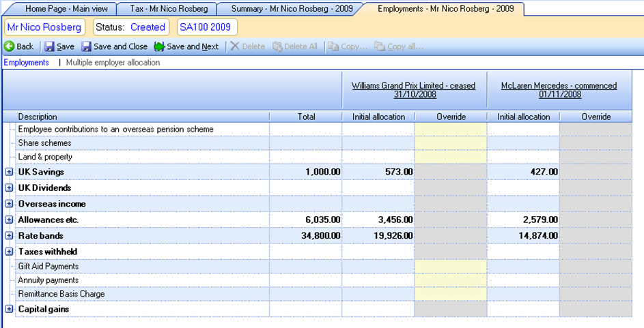Click Williams Override cell for Share schemes

451,143
